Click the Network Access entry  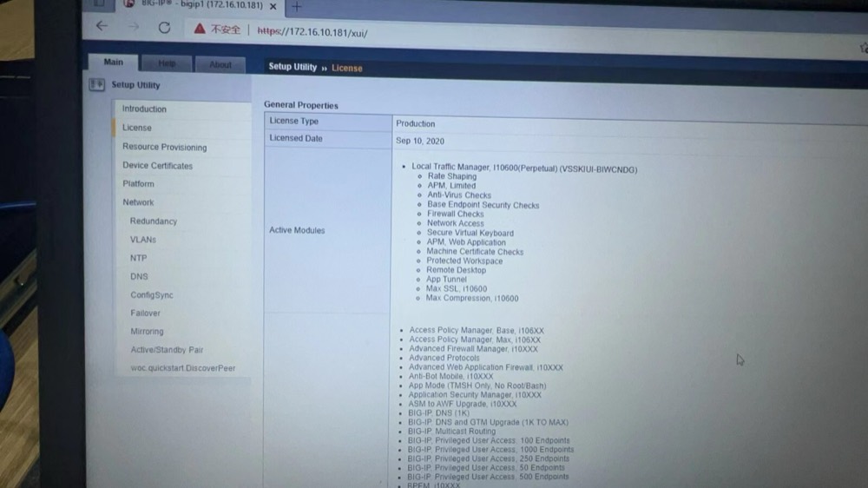click(x=455, y=223)
